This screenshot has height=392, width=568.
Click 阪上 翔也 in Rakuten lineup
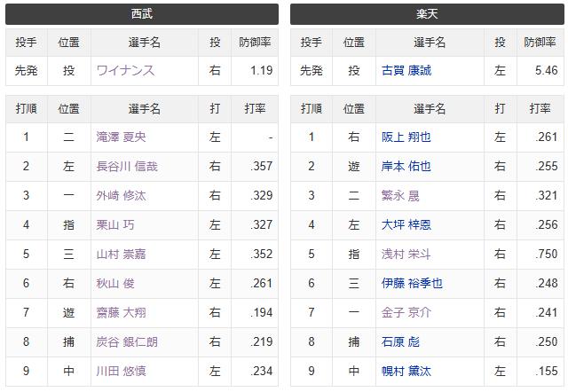click(406, 137)
